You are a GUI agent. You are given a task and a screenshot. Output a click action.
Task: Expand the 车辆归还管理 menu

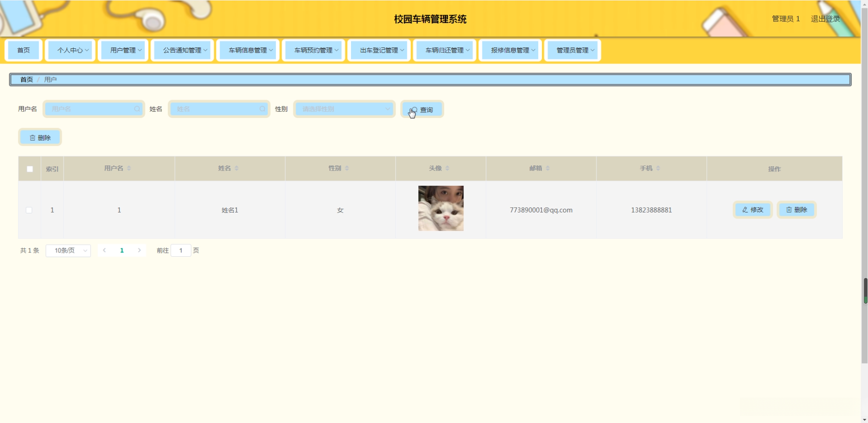click(x=445, y=50)
